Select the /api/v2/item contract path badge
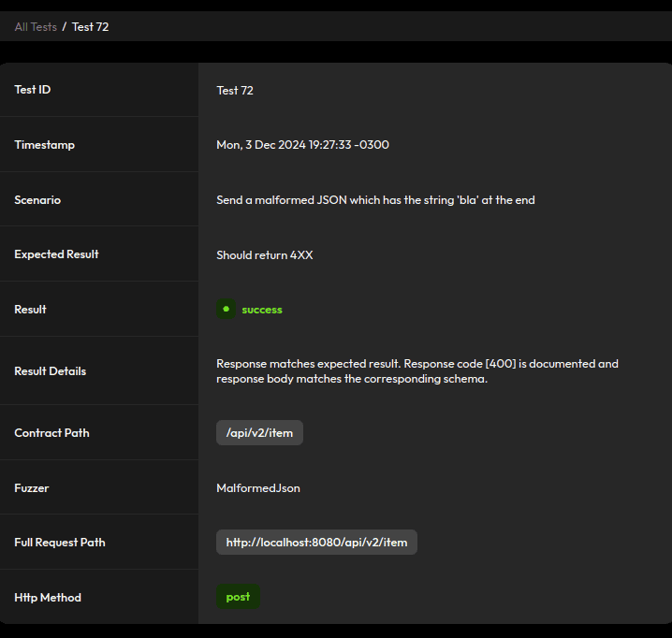Viewport: 672px width, 638px height. [259, 433]
